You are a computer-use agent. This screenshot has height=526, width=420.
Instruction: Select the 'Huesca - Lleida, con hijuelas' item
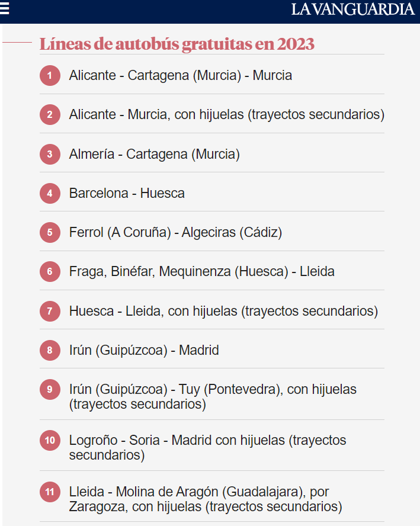click(223, 310)
